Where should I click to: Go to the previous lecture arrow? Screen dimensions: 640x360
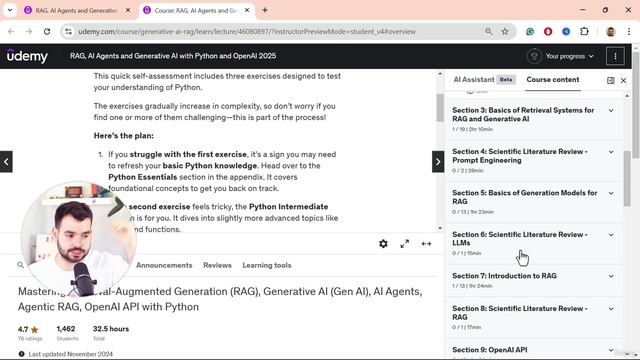tap(6, 162)
